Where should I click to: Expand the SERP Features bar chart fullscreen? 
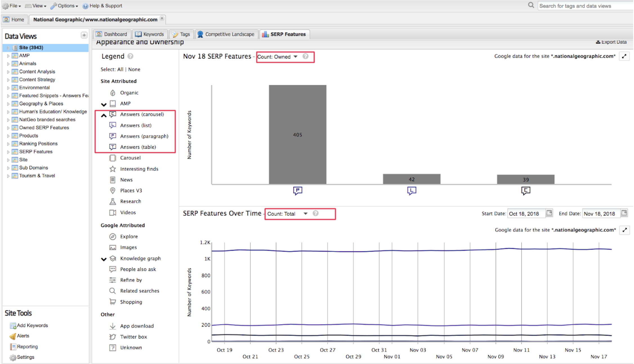pyautogui.click(x=624, y=56)
